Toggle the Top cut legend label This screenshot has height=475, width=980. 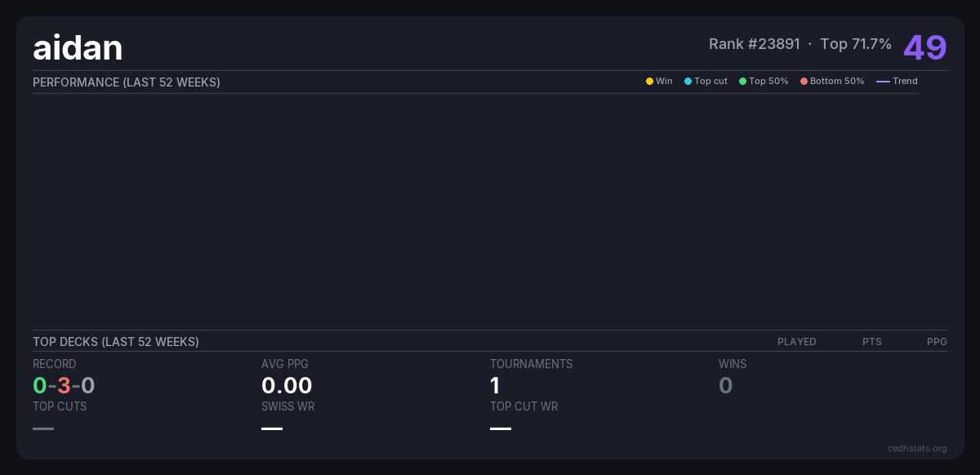(710, 82)
